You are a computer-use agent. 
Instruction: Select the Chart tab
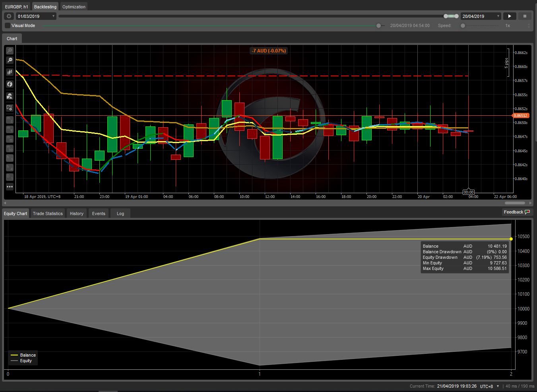tap(12, 39)
